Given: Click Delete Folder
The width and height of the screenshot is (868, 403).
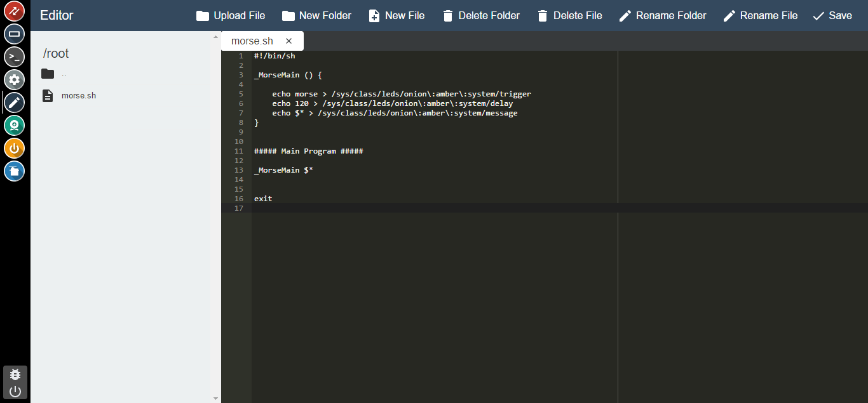Looking at the screenshot, I should click(x=481, y=15).
